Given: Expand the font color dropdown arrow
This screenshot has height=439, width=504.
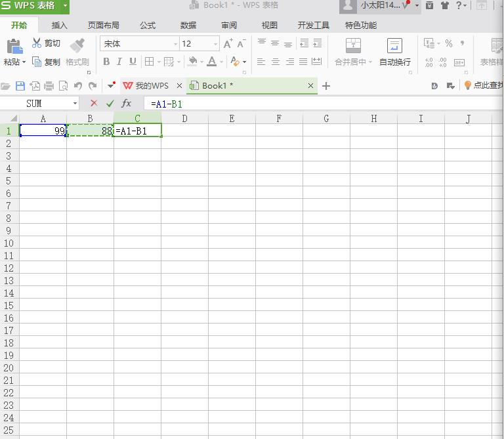Looking at the screenshot, I should 221,62.
